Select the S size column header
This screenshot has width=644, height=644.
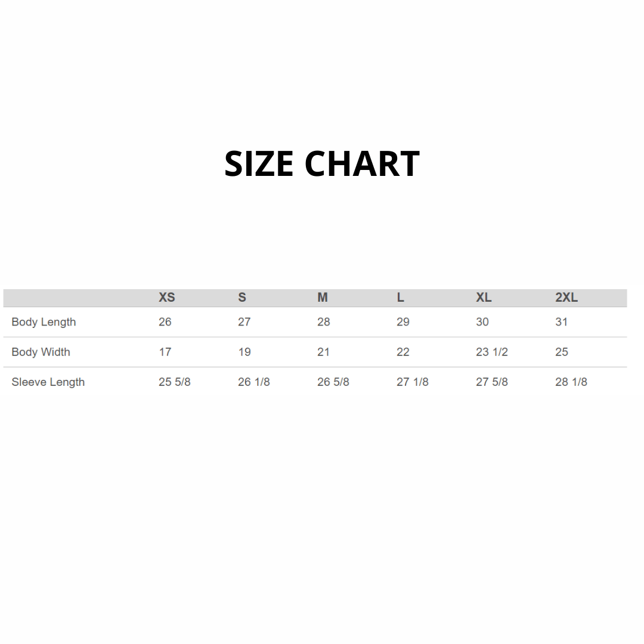click(x=242, y=298)
